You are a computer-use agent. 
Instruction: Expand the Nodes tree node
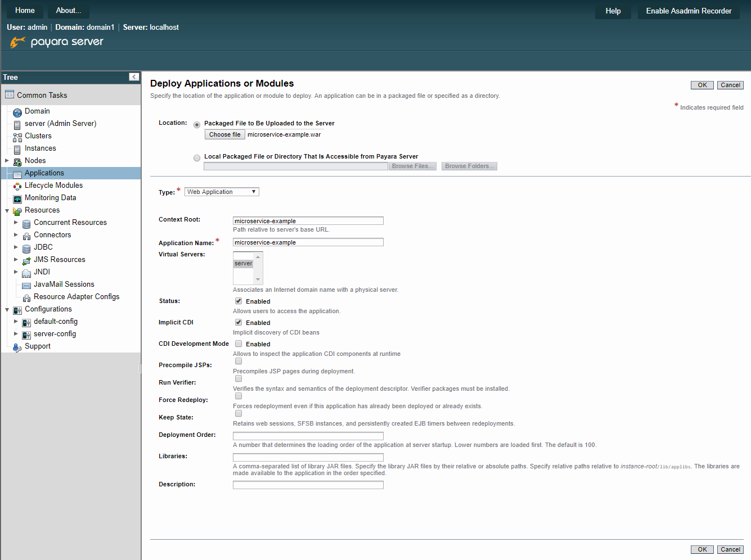[x=7, y=160]
